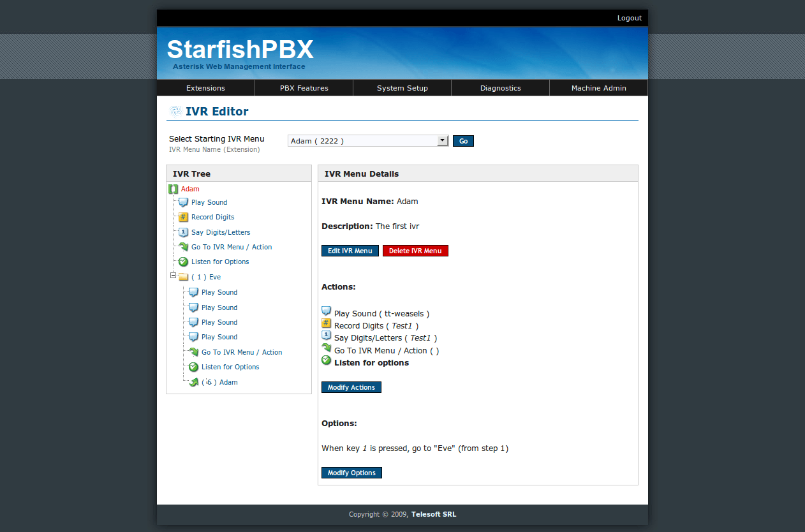Click the Listen for Options checkmark icon under Adam
The image size is (805, 532).
[x=183, y=262]
